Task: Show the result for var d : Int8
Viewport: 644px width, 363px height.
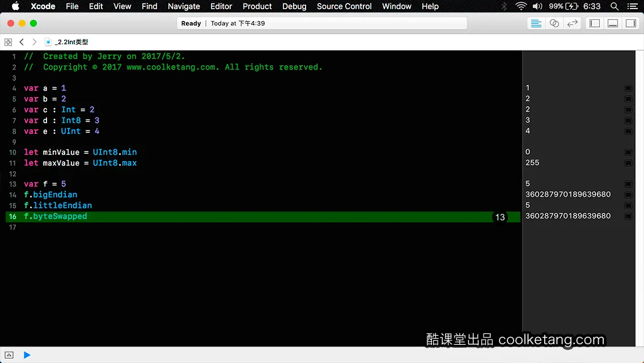Action: (x=628, y=120)
